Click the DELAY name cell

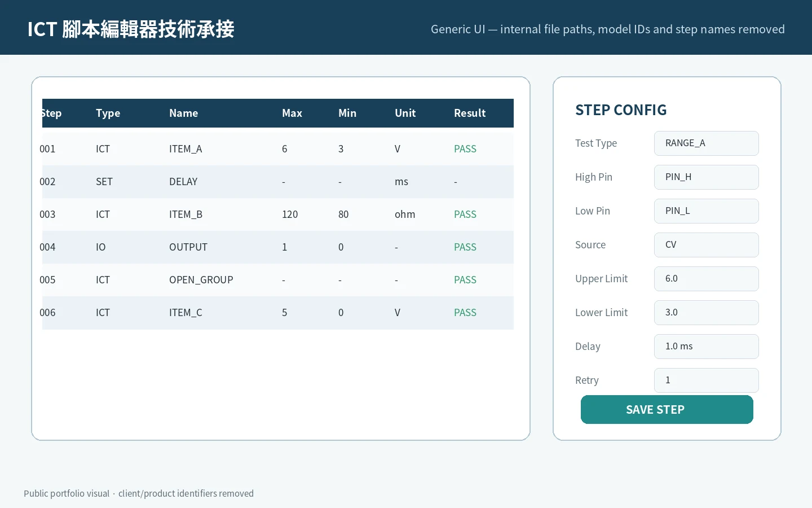coord(183,182)
